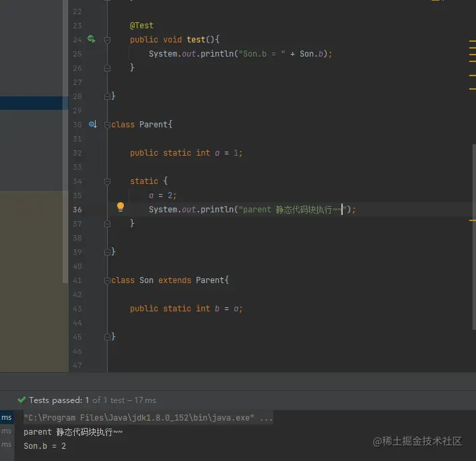Open the lightbulb quick-fix on line 36
The height and width of the screenshot is (461, 476).
click(x=121, y=207)
